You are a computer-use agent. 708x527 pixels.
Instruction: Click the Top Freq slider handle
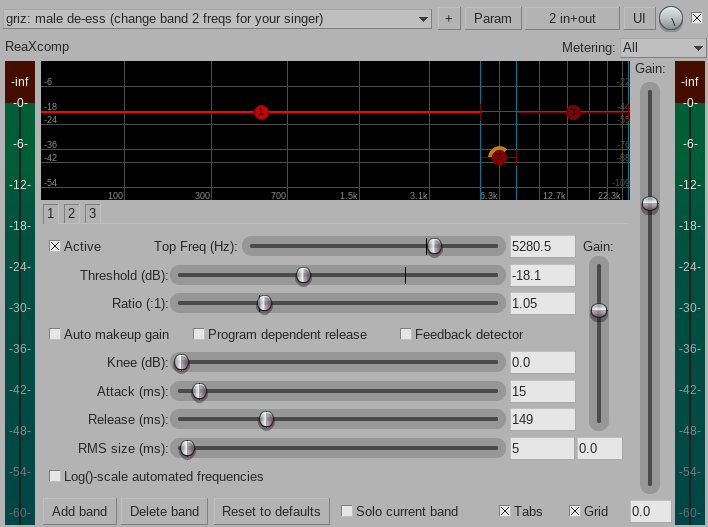click(x=434, y=246)
